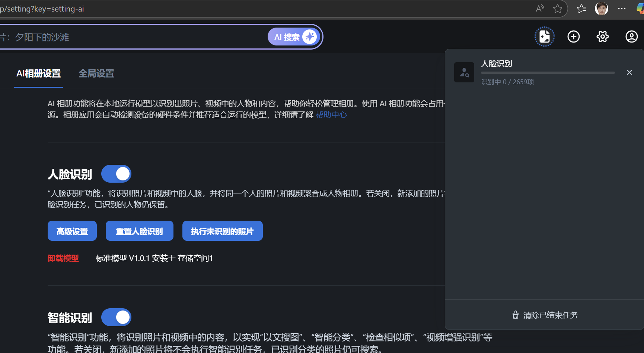Click the AI 搜索 button
The width and height of the screenshot is (644, 353).
click(x=294, y=37)
